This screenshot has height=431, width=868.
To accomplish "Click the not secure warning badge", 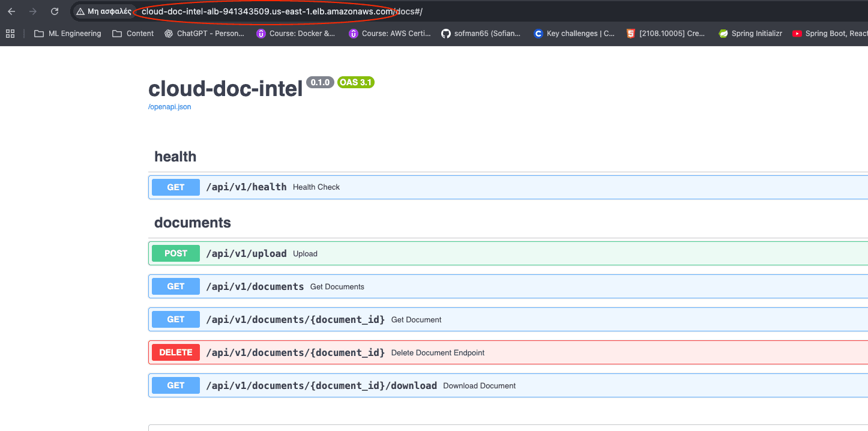I will pos(103,11).
